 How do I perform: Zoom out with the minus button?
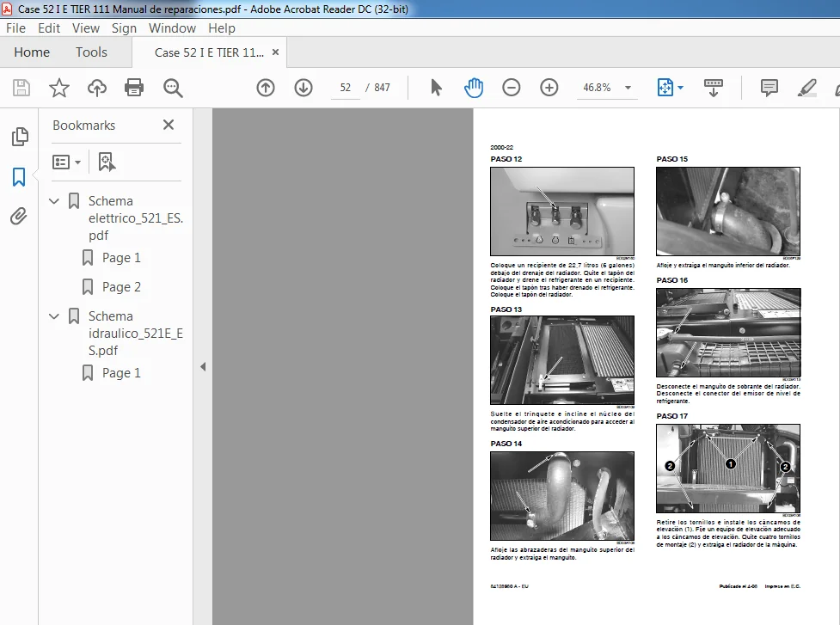tap(511, 88)
